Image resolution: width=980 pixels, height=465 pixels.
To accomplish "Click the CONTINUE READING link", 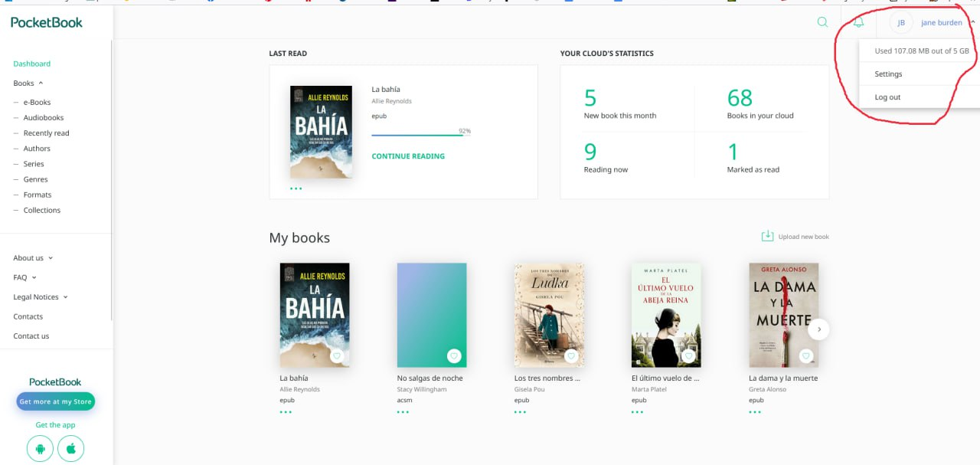I will [x=408, y=156].
